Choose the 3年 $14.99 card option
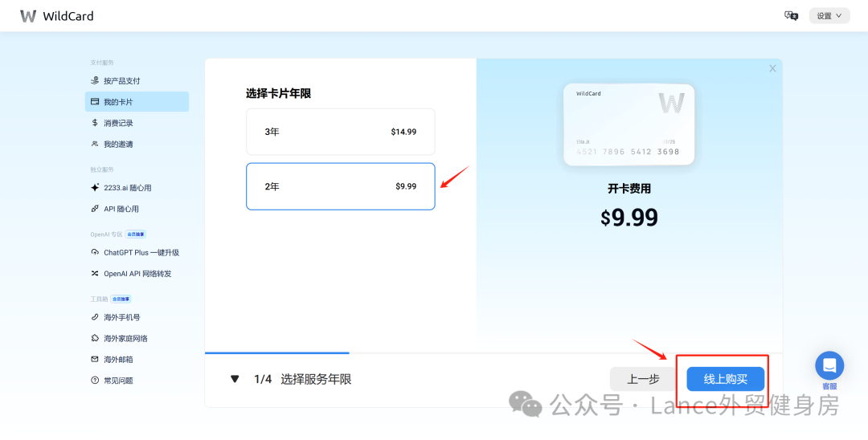Screen dimensions: 868x440 pyautogui.click(x=340, y=132)
